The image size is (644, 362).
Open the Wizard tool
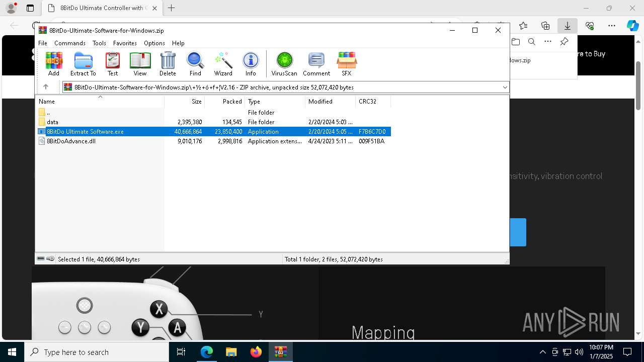(223, 64)
